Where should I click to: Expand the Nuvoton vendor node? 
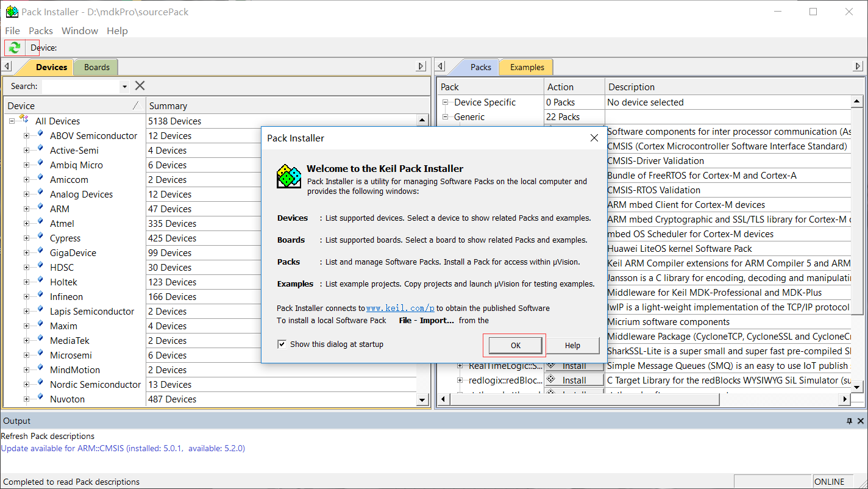27,399
